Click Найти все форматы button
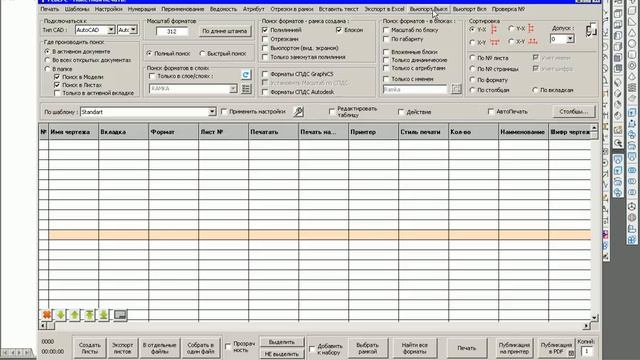Viewport: 640px width, 360px height. click(x=415, y=348)
